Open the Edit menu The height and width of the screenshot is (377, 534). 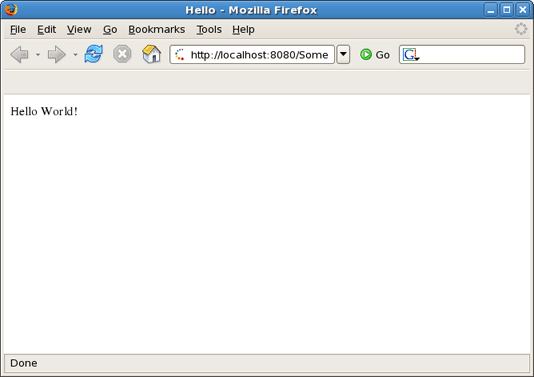point(46,30)
